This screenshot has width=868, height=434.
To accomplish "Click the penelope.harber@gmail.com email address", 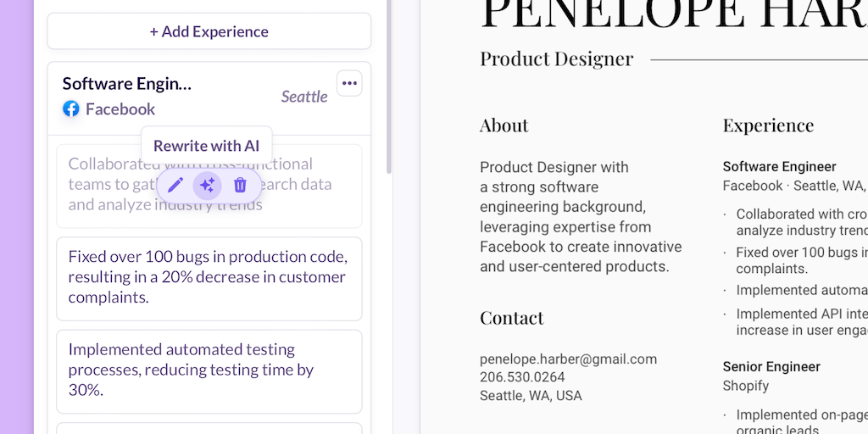I will click(x=568, y=359).
